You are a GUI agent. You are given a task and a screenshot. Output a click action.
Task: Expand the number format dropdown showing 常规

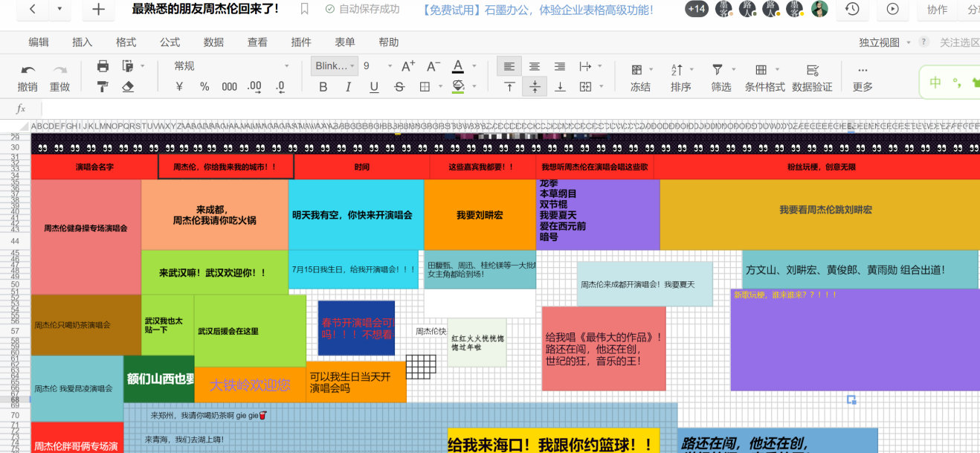pos(231,66)
